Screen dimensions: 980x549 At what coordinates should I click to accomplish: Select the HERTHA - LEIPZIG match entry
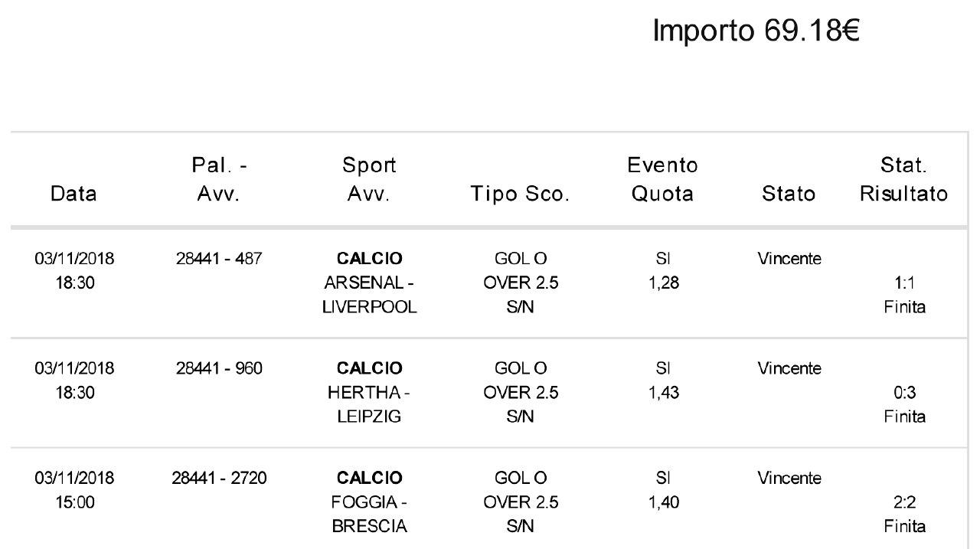370,404
